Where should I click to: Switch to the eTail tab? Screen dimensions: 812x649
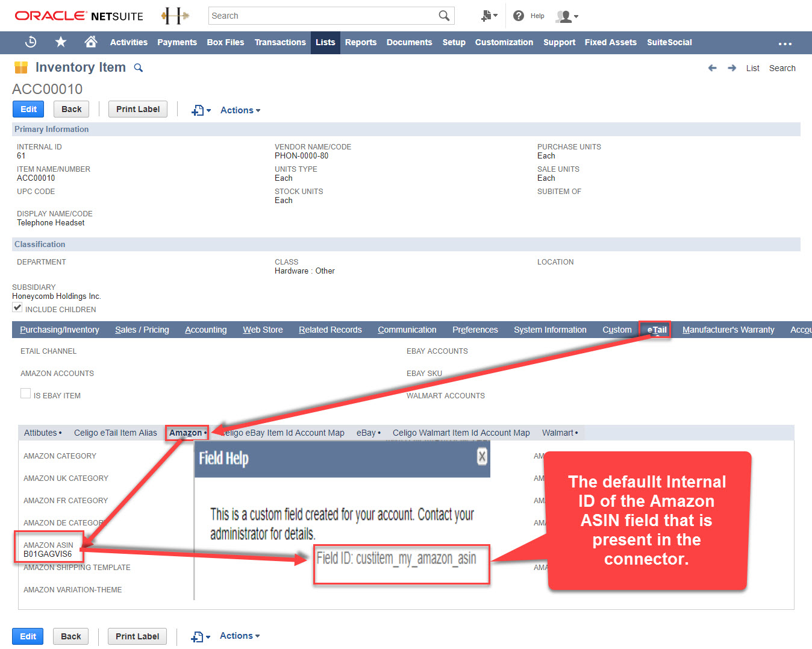[x=657, y=330]
